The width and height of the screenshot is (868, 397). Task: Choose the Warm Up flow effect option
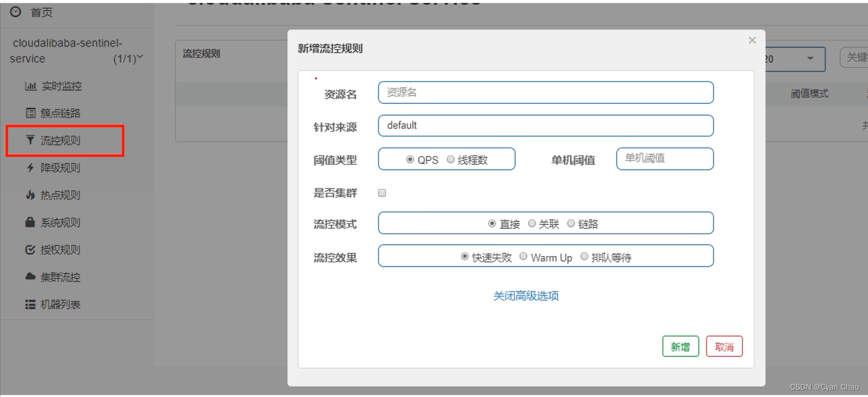[523, 257]
